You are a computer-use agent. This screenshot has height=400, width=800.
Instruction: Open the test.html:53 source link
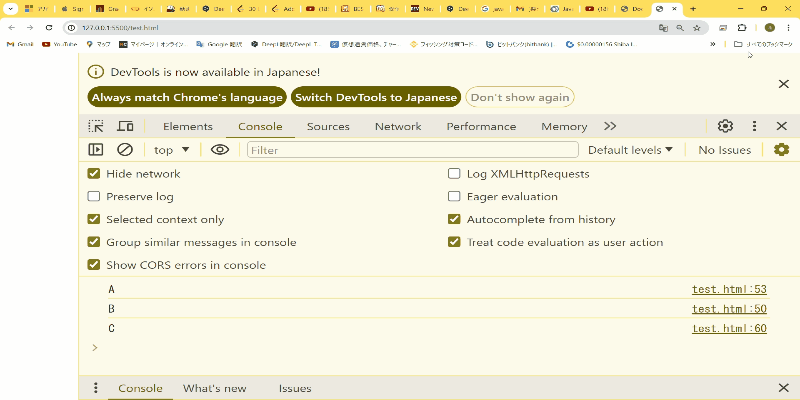(x=729, y=289)
